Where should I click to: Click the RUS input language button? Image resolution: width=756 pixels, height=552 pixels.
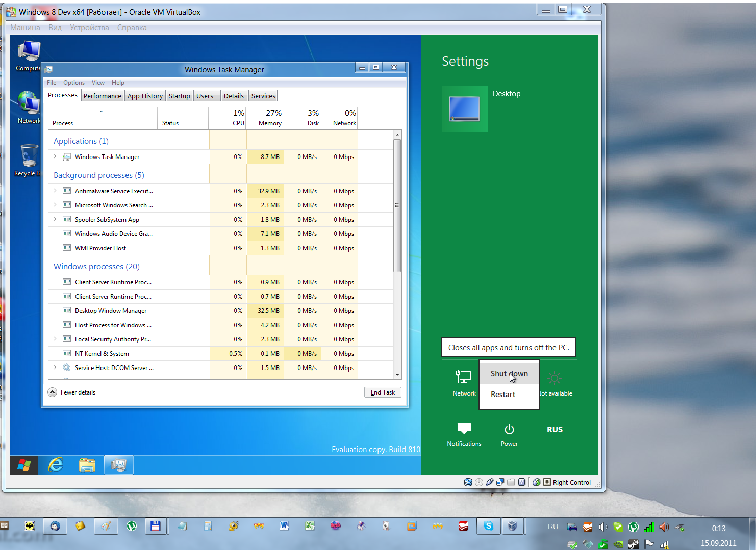(555, 430)
